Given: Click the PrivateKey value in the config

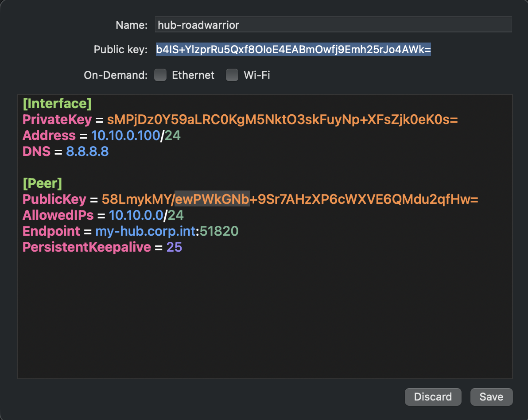Looking at the screenshot, I should (x=282, y=120).
